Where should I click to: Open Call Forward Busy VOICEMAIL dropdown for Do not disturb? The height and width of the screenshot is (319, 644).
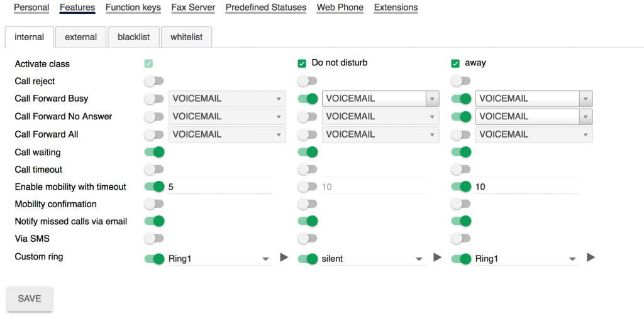click(380, 99)
